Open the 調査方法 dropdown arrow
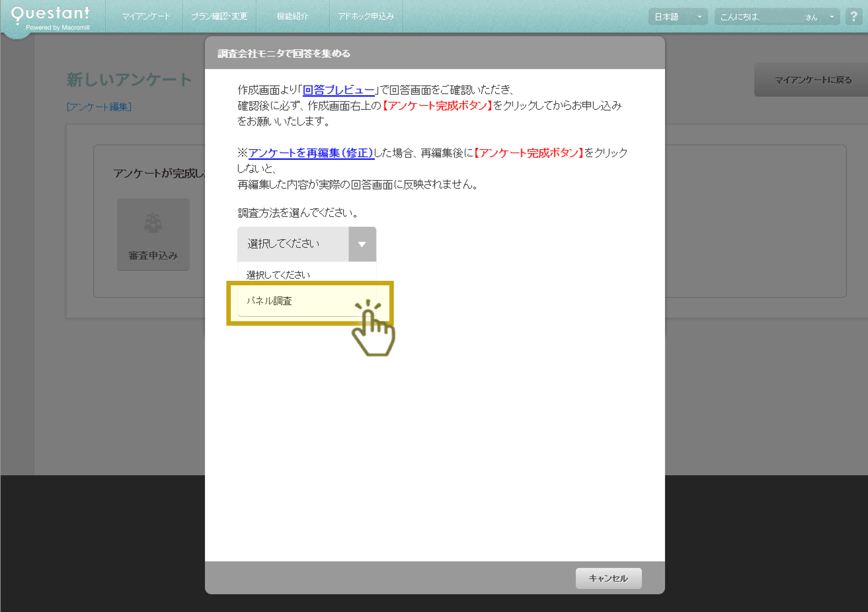The height and width of the screenshot is (612, 868). click(x=362, y=244)
